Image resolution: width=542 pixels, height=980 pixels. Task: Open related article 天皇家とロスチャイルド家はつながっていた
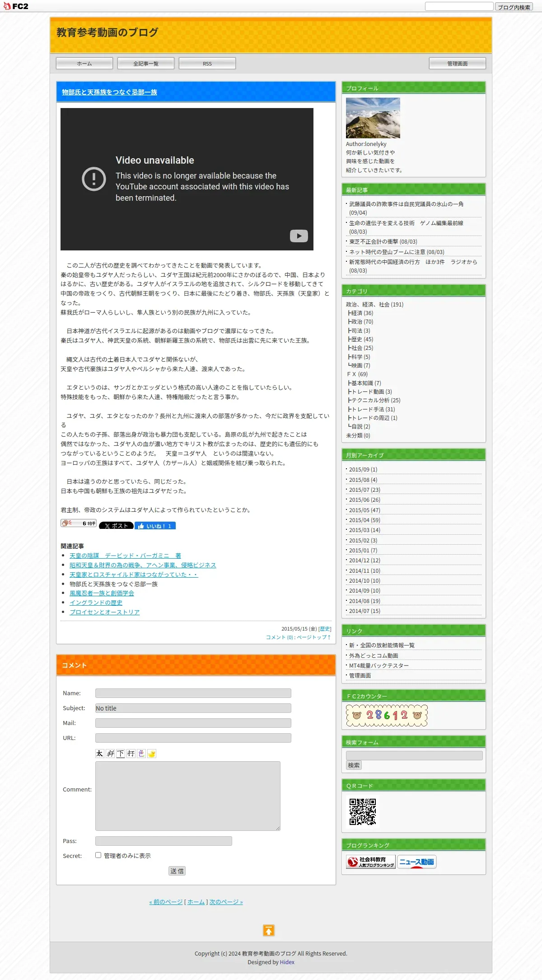click(134, 575)
